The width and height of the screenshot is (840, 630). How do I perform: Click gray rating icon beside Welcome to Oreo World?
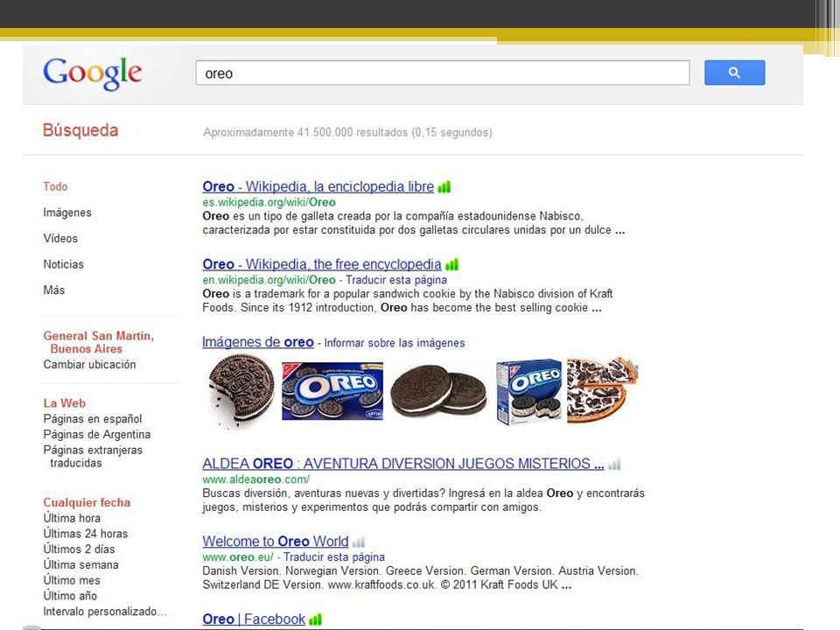tap(359, 542)
